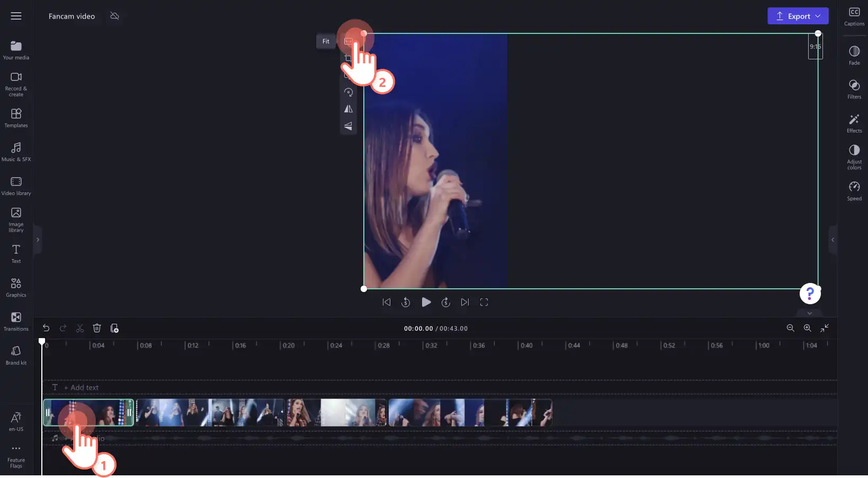Open the Brand kit panel
Image resolution: width=868 pixels, height=478 pixels.
click(16, 356)
